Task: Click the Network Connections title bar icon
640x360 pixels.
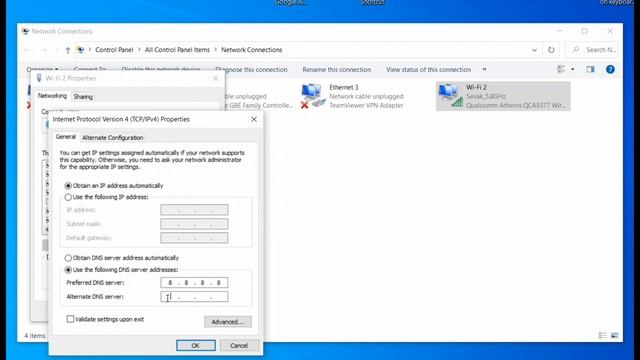Action: (x=25, y=31)
